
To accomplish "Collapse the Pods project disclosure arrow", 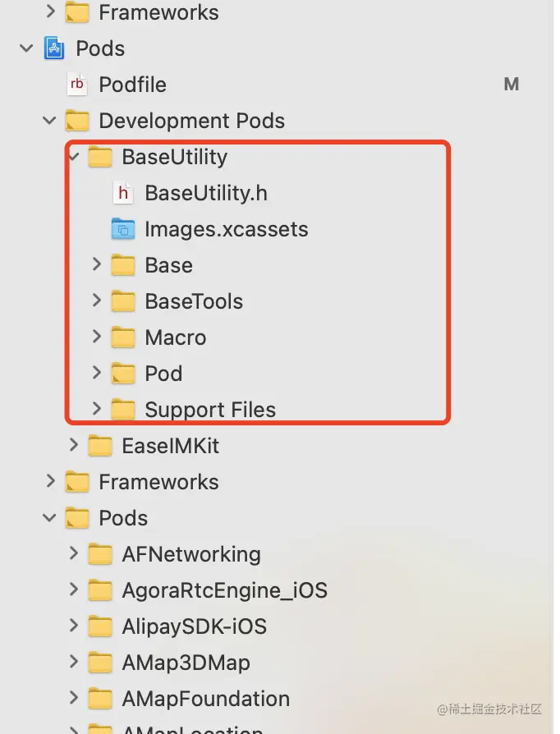I will click(27, 48).
